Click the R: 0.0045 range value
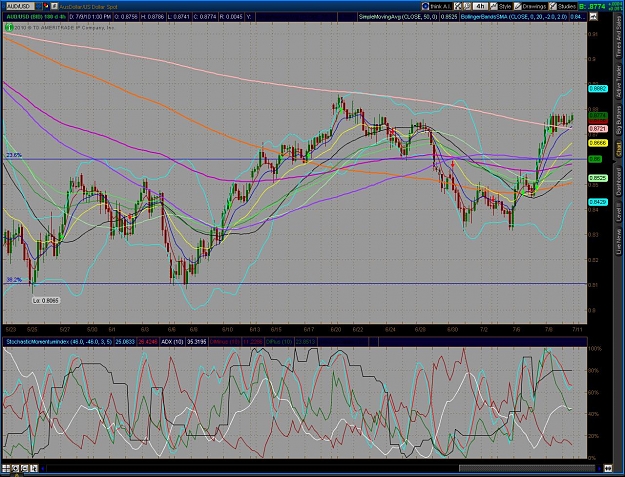Screen dimensions: 625x477 tap(231, 17)
